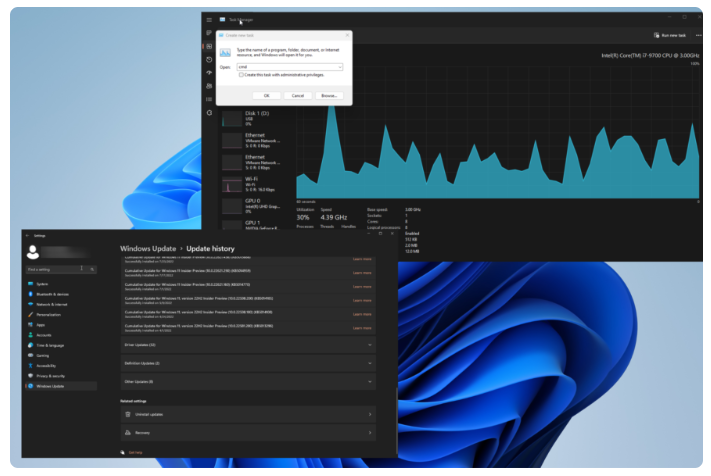Screen dimensions: 711x476
Task: Expand Other Updates section
Action: click(248, 382)
